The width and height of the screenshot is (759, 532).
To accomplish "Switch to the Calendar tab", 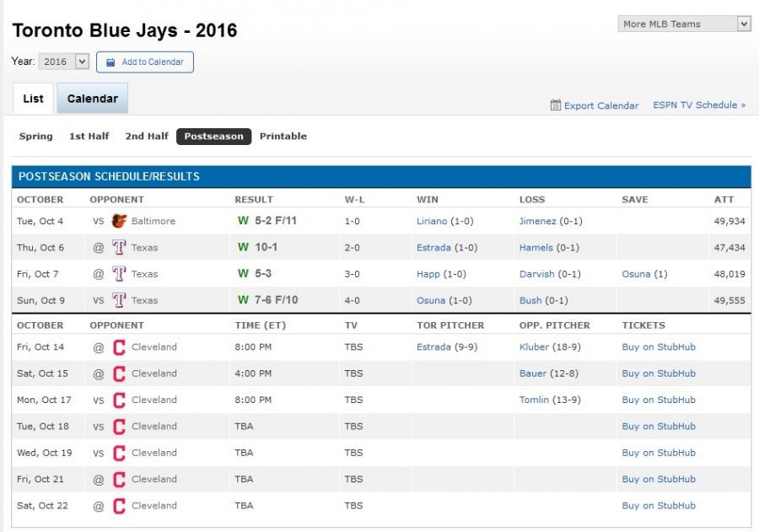I will 93,99.
